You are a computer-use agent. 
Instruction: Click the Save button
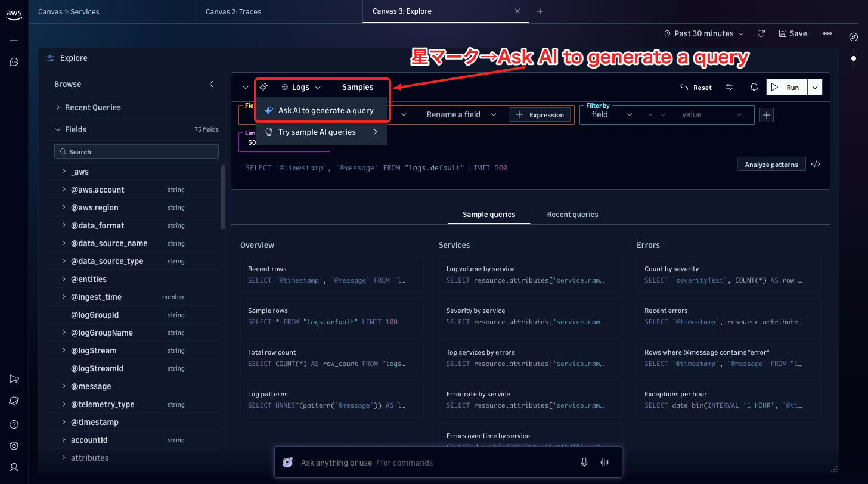[x=793, y=34]
